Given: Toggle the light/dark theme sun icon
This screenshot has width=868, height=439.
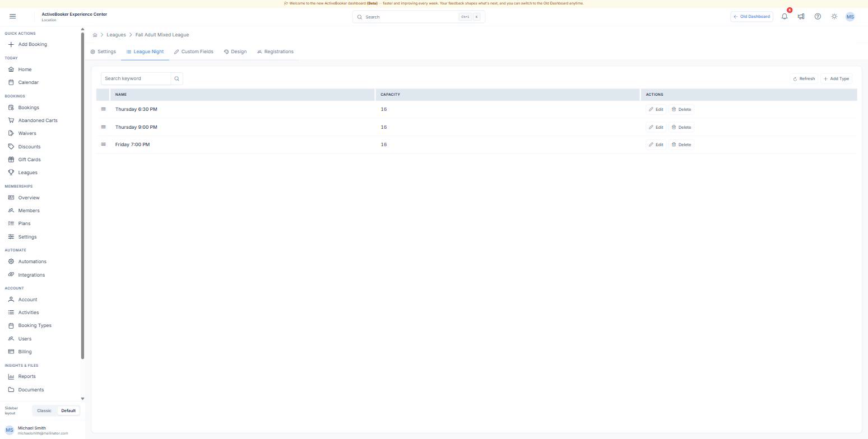Looking at the screenshot, I should [x=834, y=17].
